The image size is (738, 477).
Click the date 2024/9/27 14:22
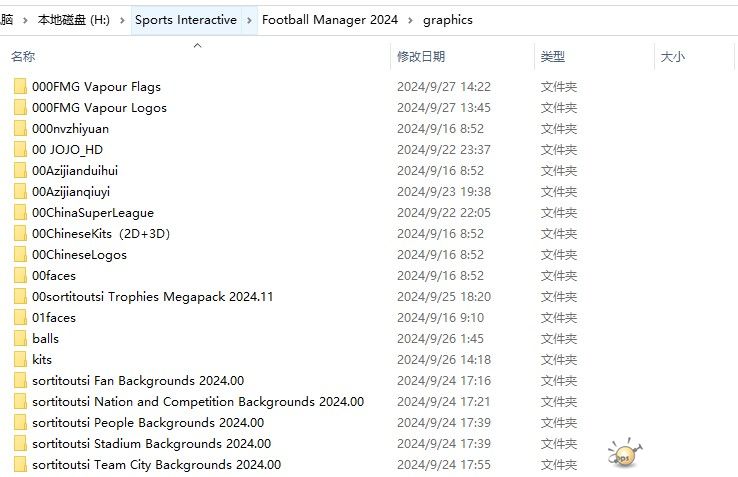coord(444,87)
